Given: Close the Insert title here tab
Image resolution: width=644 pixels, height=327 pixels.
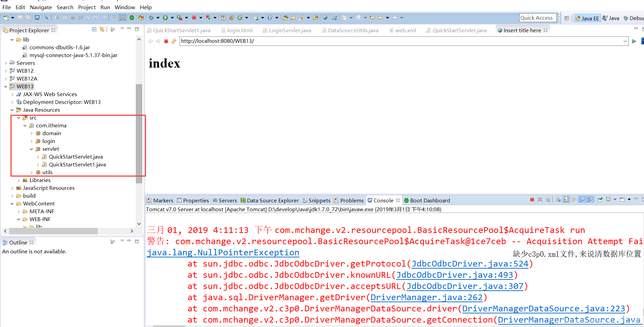Looking at the screenshot, I should click(546, 30).
